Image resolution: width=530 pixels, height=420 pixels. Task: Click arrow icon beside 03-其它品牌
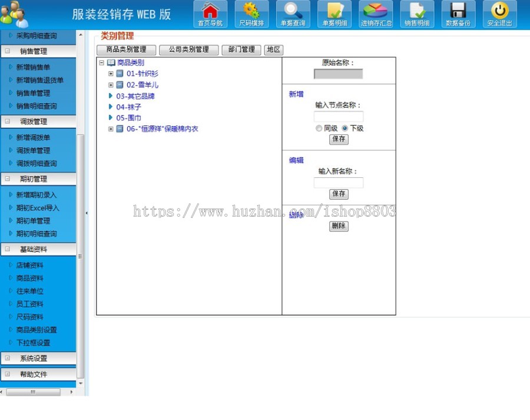click(111, 95)
